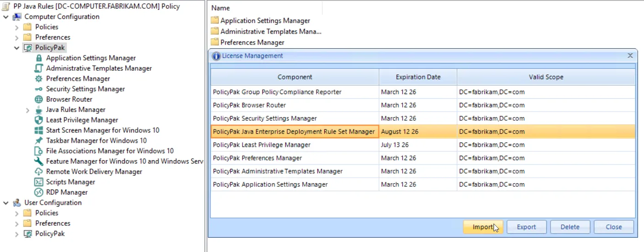Close License Management dialog with X
Image resolution: width=644 pixels, height=252 pixels.
[x=630, y=56]
